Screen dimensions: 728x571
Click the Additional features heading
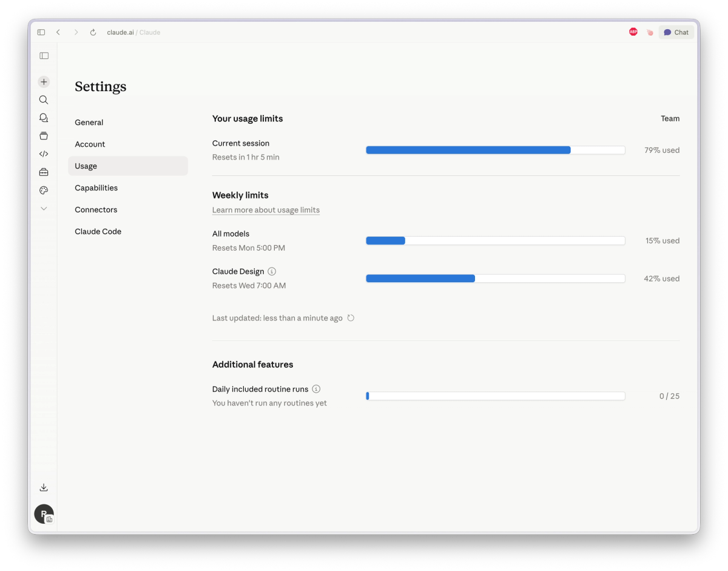(252, 365)
